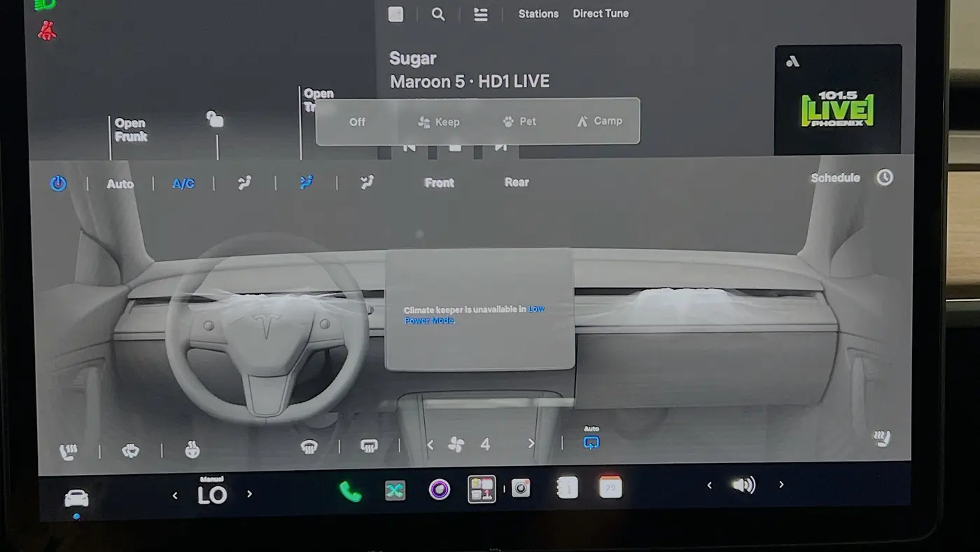Select the blue highlighted airflow direction icon
The height and width of the screenshot is (552, 980).
pyautogui.click(x=306, y=182)
